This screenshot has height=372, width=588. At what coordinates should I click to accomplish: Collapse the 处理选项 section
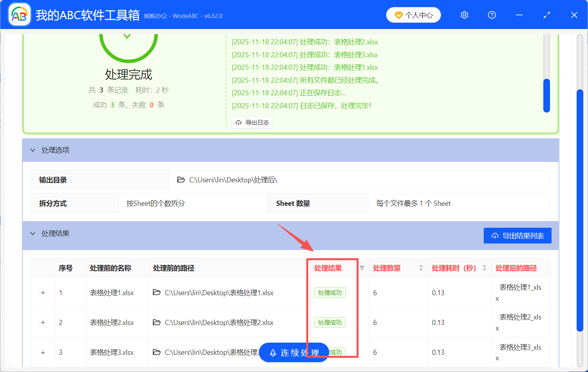33,150
